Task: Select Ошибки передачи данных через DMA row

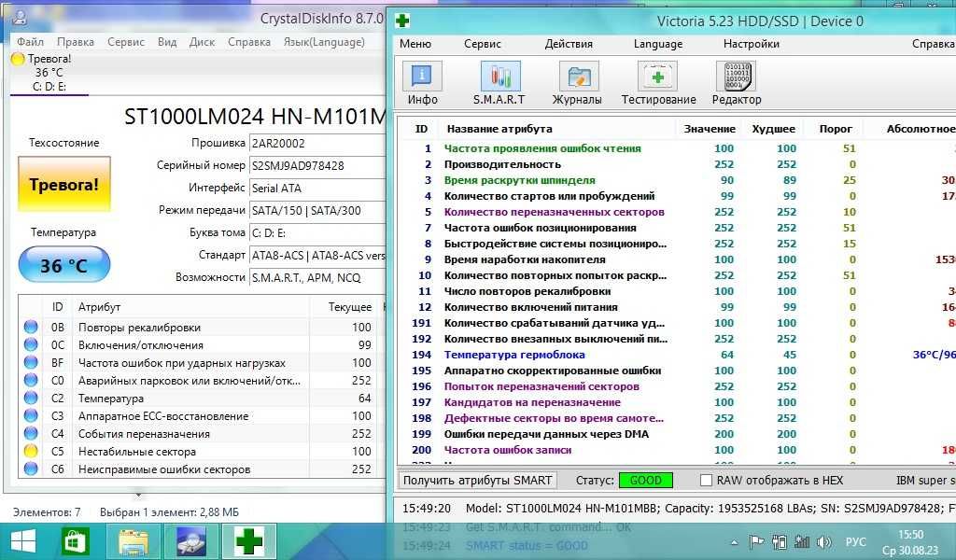Action: 677,434
